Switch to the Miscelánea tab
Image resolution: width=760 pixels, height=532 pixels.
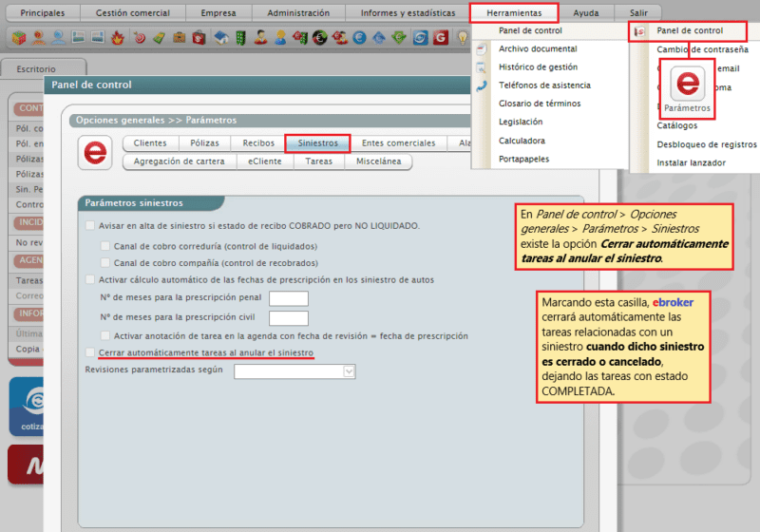(378, 161)
